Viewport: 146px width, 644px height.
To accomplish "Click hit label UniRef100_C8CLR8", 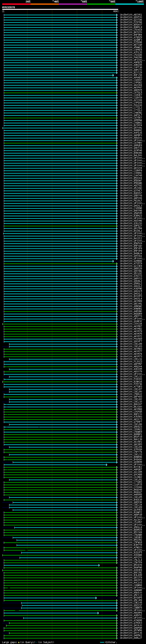I will pos(131,344).
